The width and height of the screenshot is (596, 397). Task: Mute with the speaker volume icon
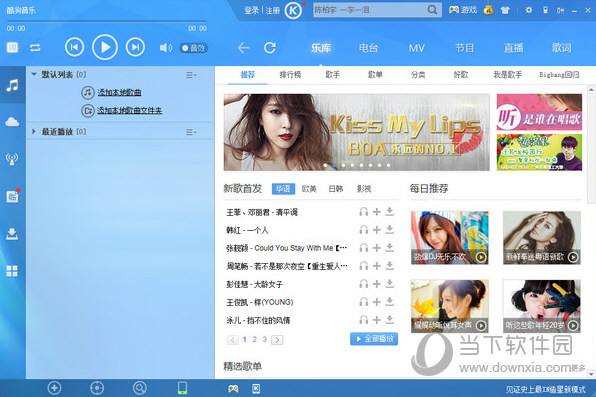[165, 48]
